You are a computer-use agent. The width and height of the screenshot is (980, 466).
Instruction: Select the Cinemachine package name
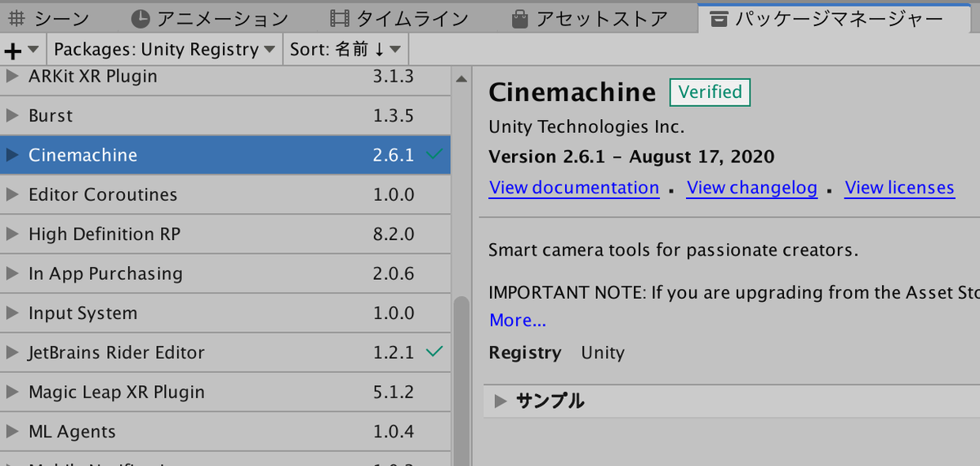pos(82,155)
